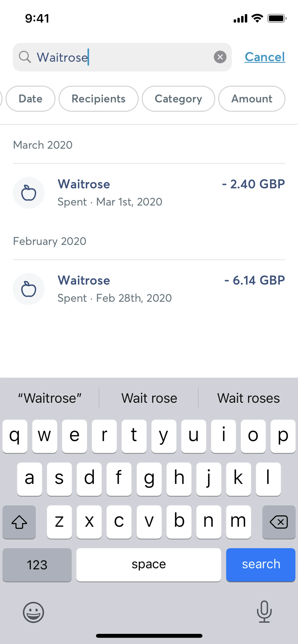Tap the Waitrose search input field
The width and height of the screenshot is (298, 644).
(125, 57)
